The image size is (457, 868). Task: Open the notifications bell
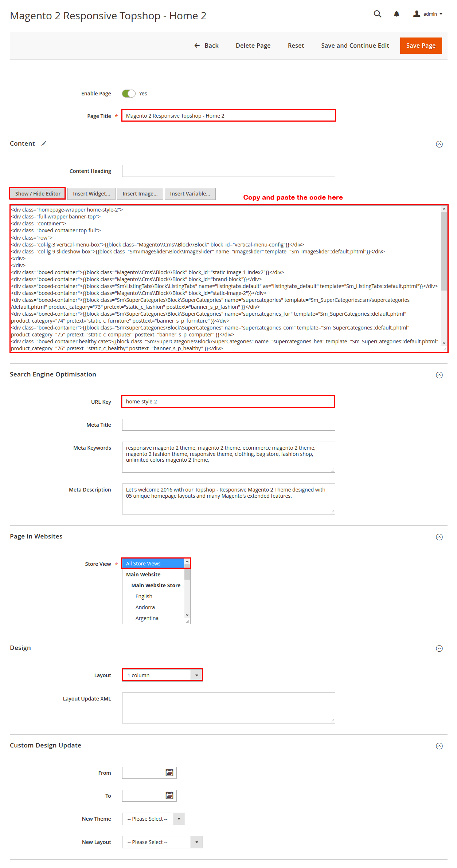tap(397, 14)
